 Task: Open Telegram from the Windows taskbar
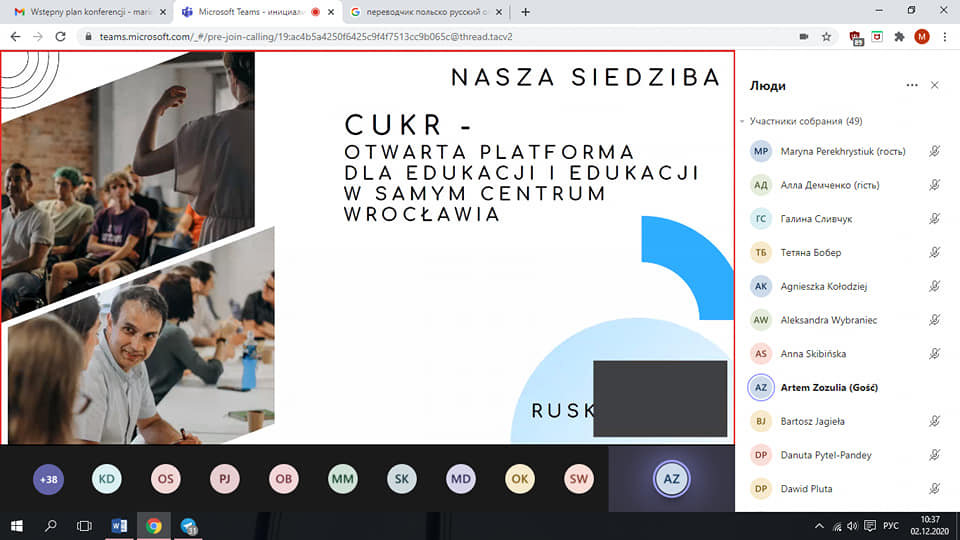tap(189, 526)
